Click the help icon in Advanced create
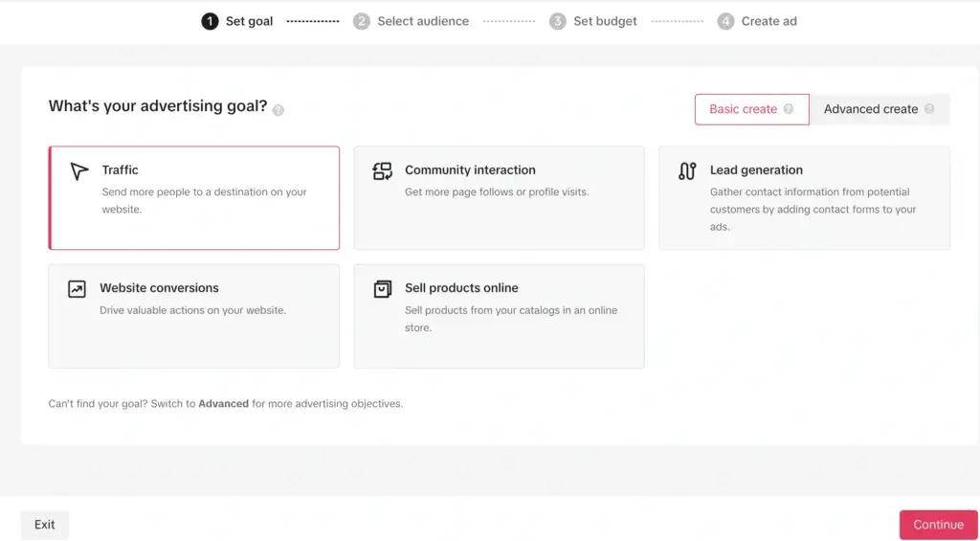Viewport: 980px width, 541px height. (x=929, y=109)
